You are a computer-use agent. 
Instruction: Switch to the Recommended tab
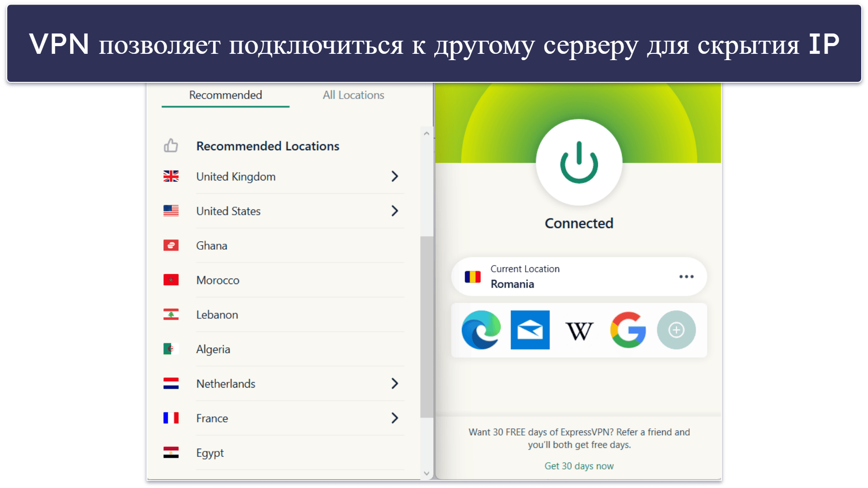point(225,95)
